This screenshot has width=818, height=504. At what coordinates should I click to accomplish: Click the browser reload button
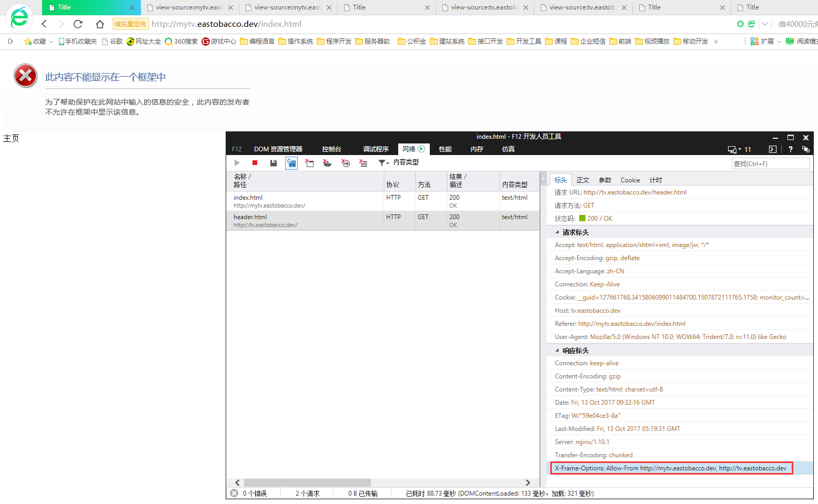pyautogui.click(x=78, y=24)
